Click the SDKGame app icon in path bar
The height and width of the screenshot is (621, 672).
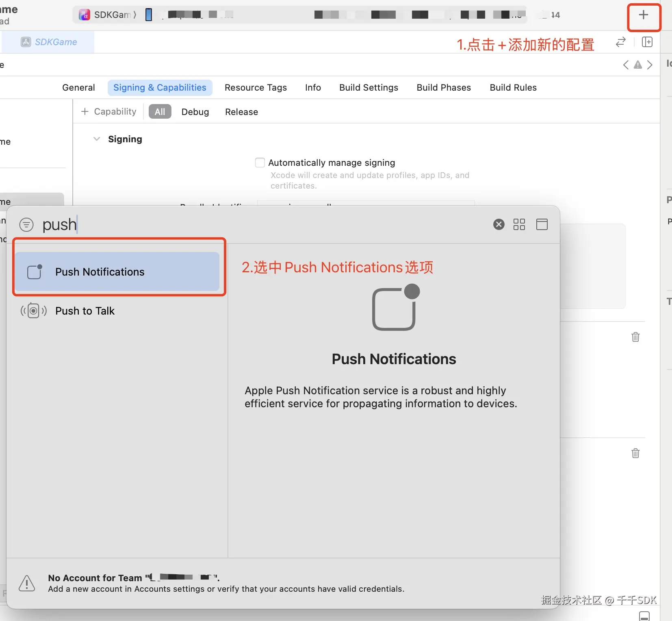pos(85,15)
